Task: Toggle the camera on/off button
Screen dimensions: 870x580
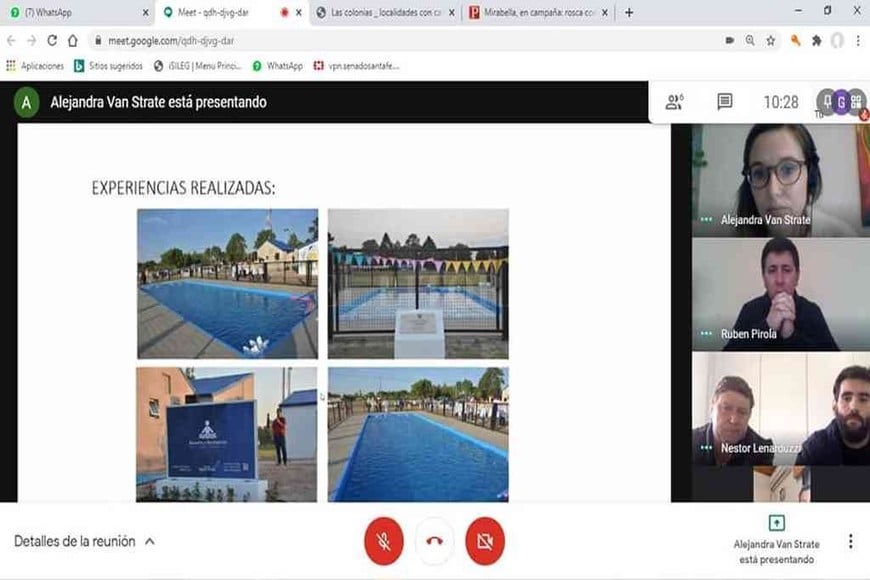Action: pos(485,541)
